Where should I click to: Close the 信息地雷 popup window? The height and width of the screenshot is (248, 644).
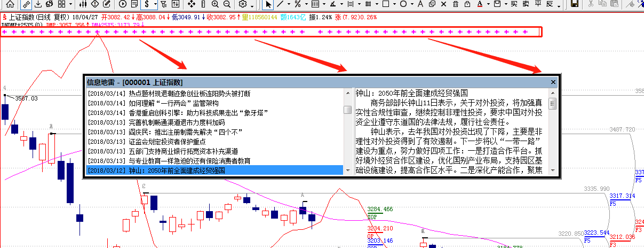553,82
